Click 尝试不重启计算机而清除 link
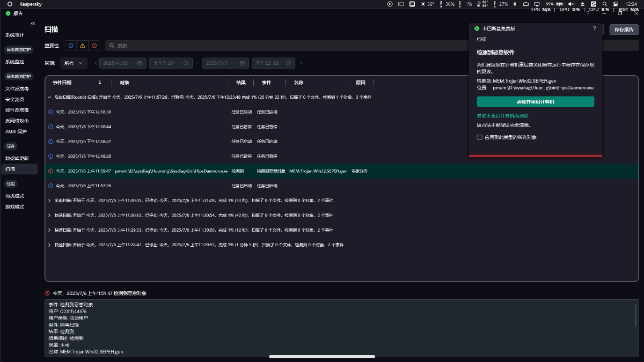Image resolution: width=644 pixels, height=362 pixels. click(503, 115)
